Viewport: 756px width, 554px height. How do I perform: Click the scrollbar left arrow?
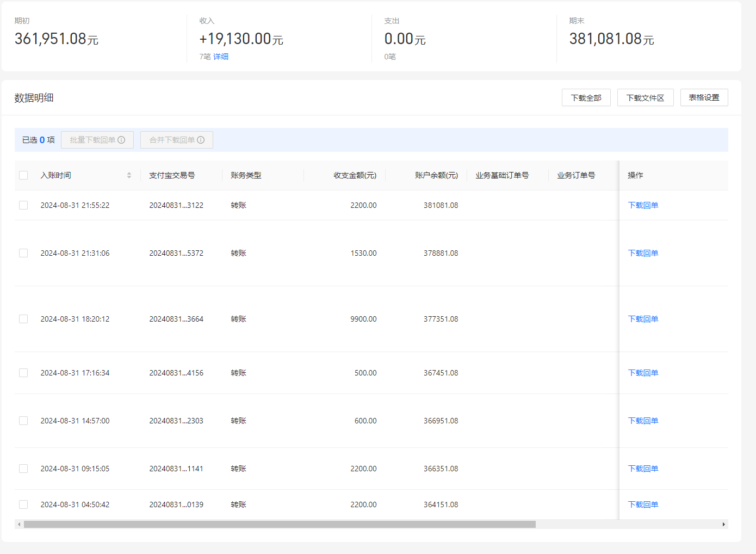(19, 525)
